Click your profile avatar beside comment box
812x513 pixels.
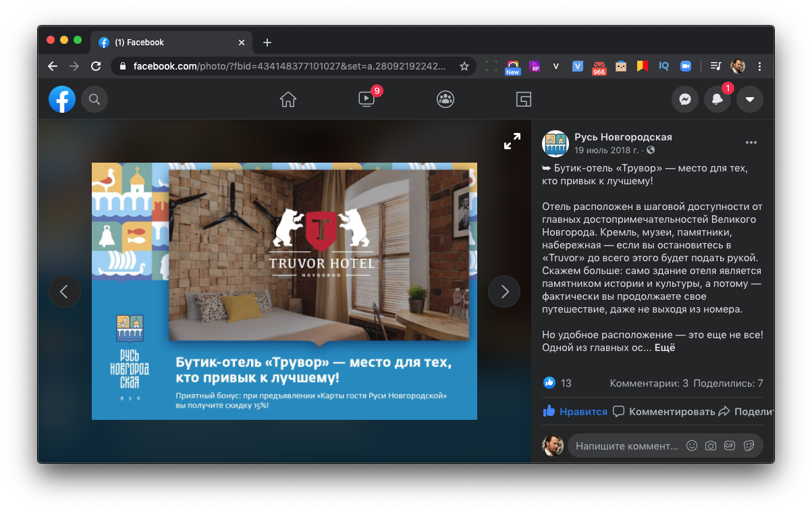pyautogui.click(x=553, y=446)
